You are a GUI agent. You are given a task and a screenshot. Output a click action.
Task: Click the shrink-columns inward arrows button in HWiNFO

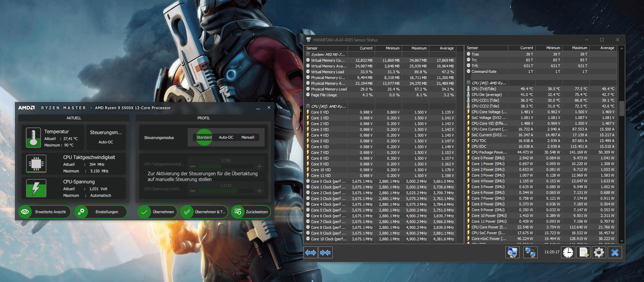(x=325, y=253)
